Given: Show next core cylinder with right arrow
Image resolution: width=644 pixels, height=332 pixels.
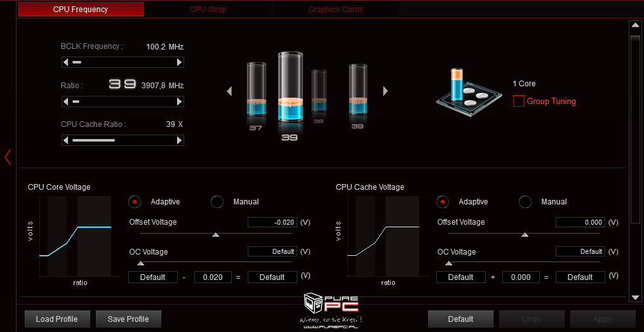Looking at the screenshot, I should click(x=385, y=91).
